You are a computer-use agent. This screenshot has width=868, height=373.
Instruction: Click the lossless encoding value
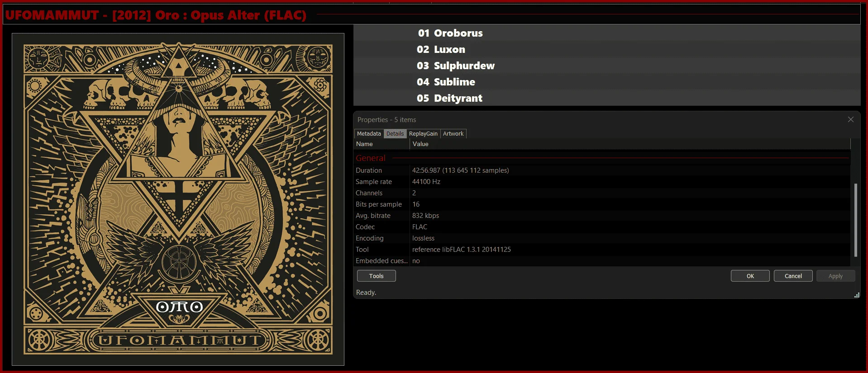pos(423,238)
